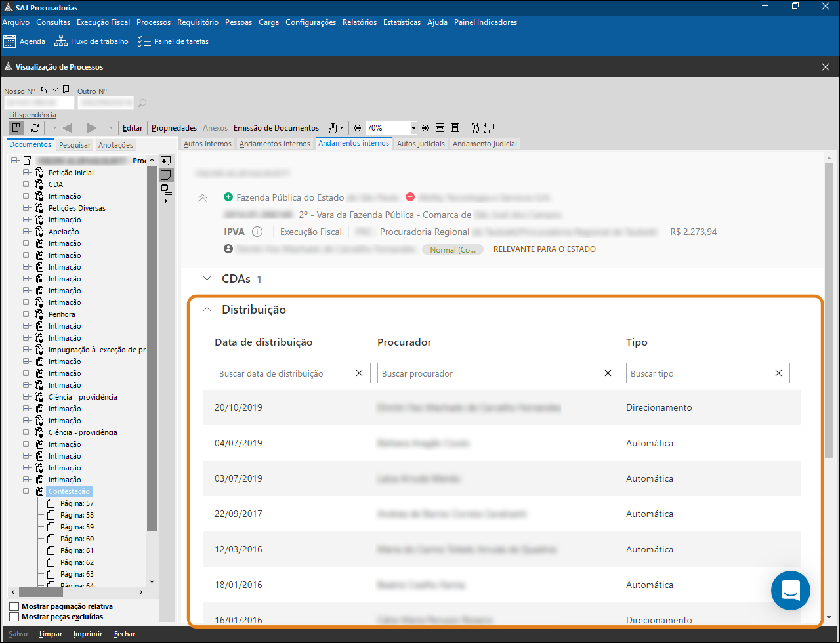Click Imprimir at the bottom bar
Viewport: 840px width, 643px height.
click(88, 634)
